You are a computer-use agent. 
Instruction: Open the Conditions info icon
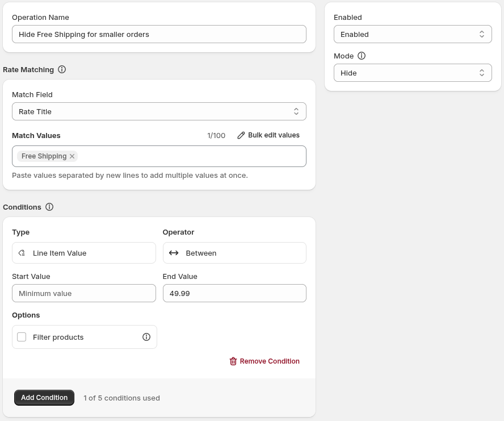point(49,207)
